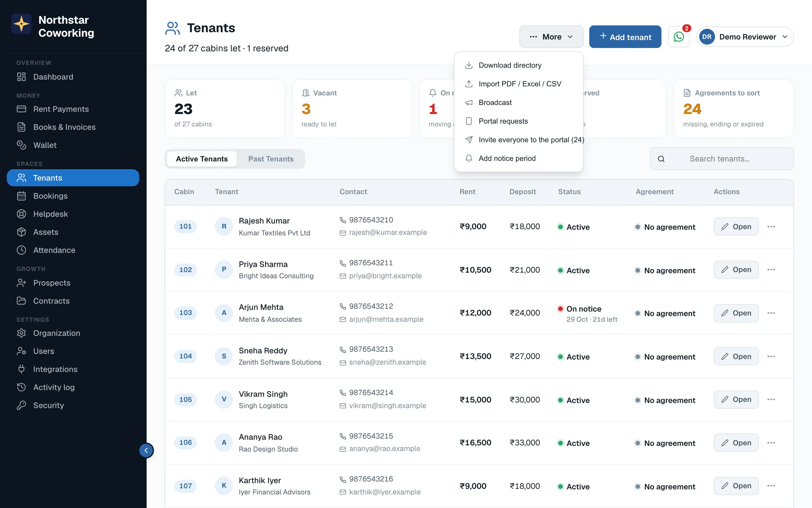
Task: Open row options for Rajesh Kumar
Action: [771, 226]
